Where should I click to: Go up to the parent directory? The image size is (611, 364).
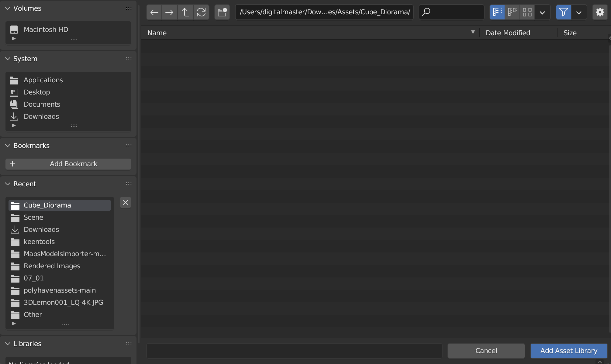tap(185, 12)
